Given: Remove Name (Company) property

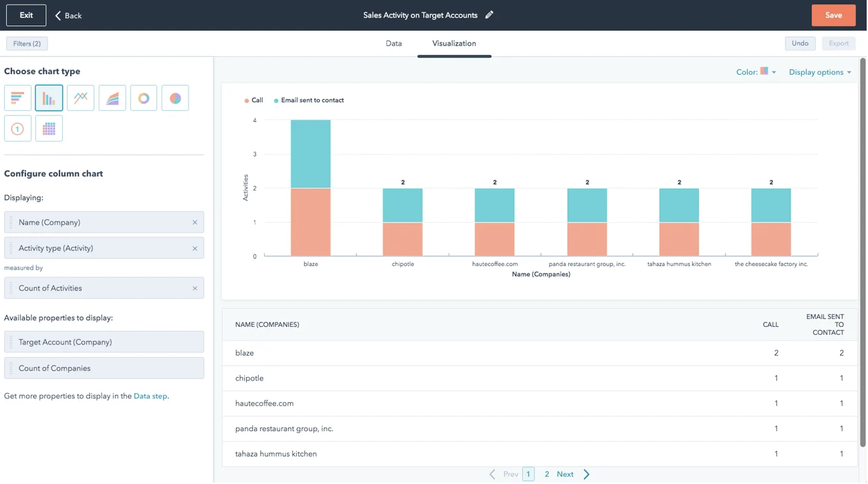Looking at the screenshot, I should point(195,223).
